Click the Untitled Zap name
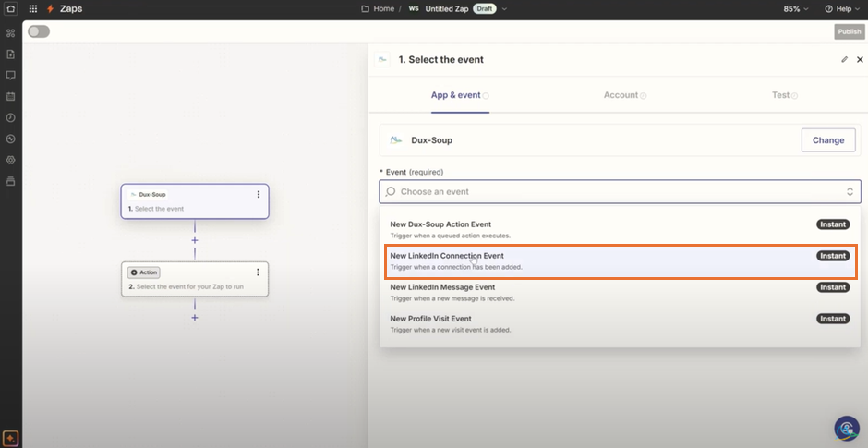Screen dimensions: 868x448 click(447, 9)
